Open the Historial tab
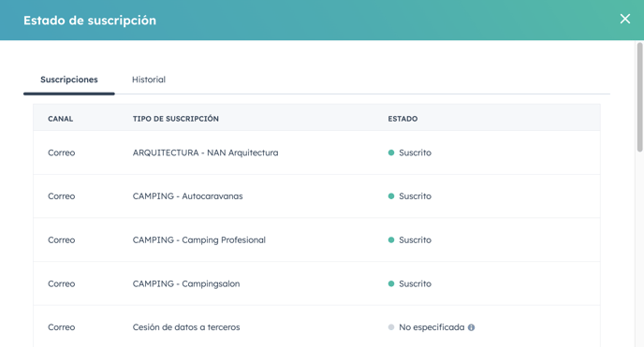Viewport: 644px width, 347px height. pyautogui.click(x=149, y=80)
